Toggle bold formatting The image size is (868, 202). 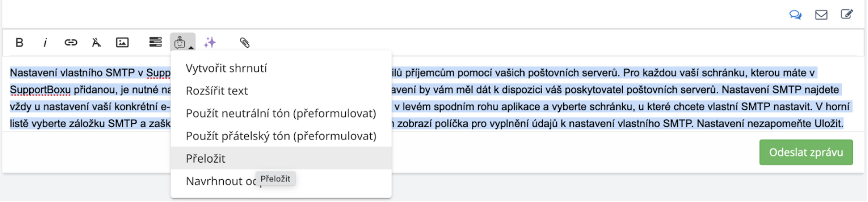click(x=19, y=42)
